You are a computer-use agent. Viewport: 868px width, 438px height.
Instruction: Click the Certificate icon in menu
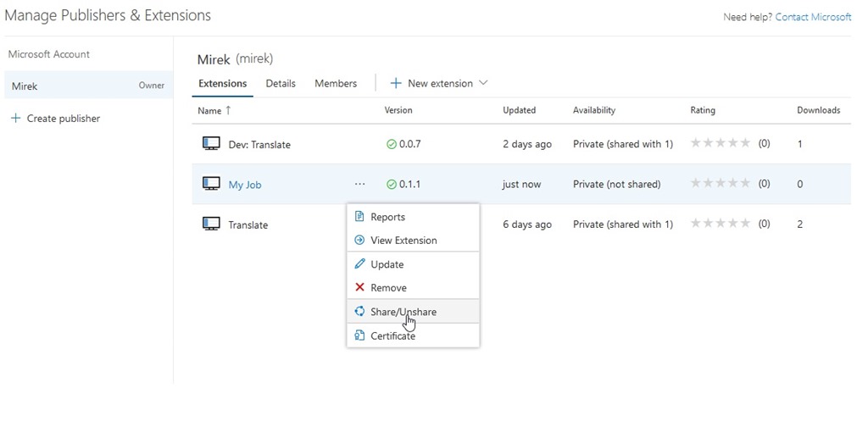pyautogui.click(x=359, y=336)
